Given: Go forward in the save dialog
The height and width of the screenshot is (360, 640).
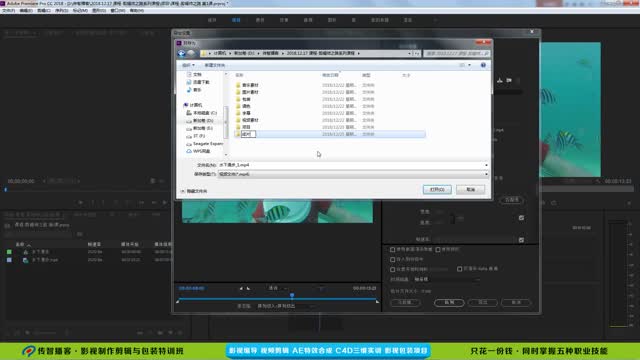Looking at the screenshot, I should pyautogui.click(x=191, y=53).
